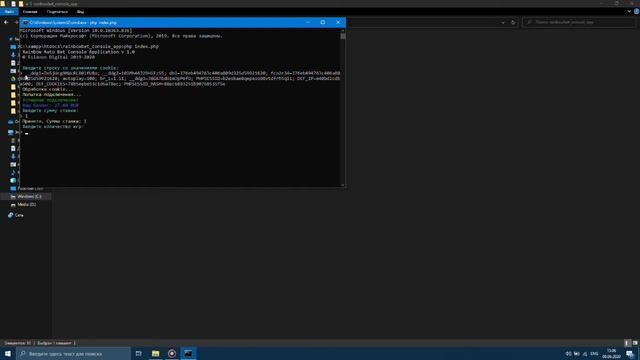640x360 pixels.
Task: Open the notification center icon
Action: click(631, 353)
